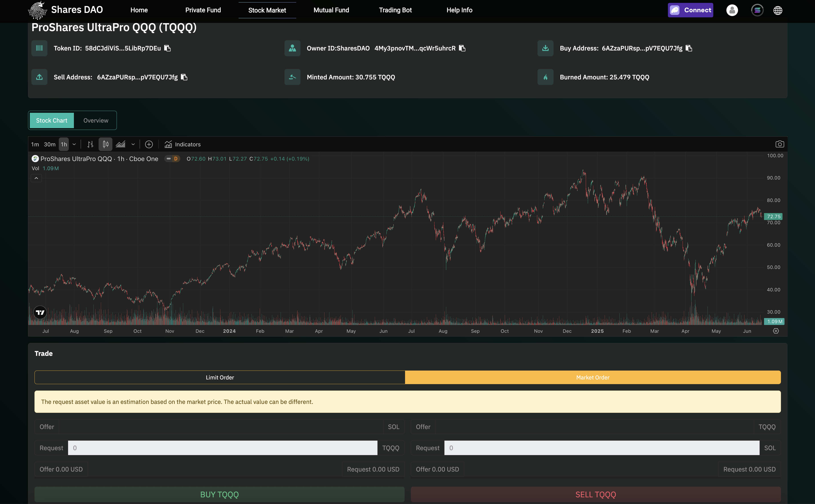Click the ProShares UltraPro QQQ legend title
Viewport: 815px width, 504px height.
point(99,159)
